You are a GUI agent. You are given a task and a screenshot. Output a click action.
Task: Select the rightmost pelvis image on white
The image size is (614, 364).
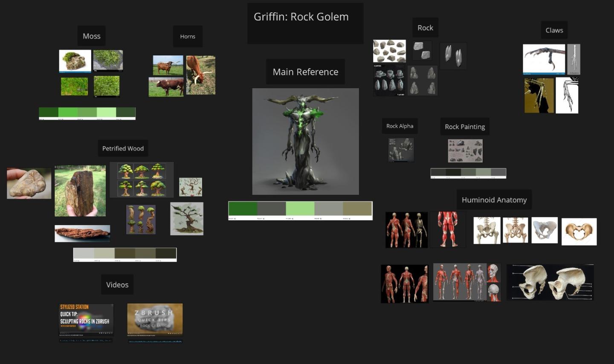click(x=579, y=232)
